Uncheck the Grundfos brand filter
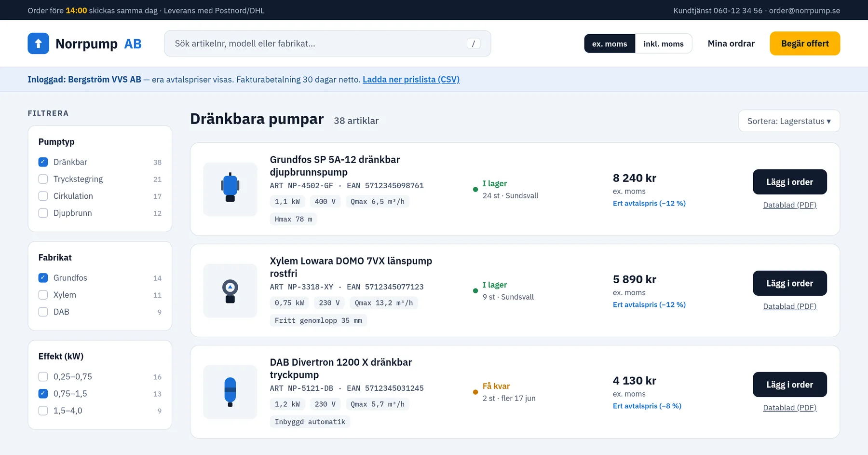 tap(43, 278)
